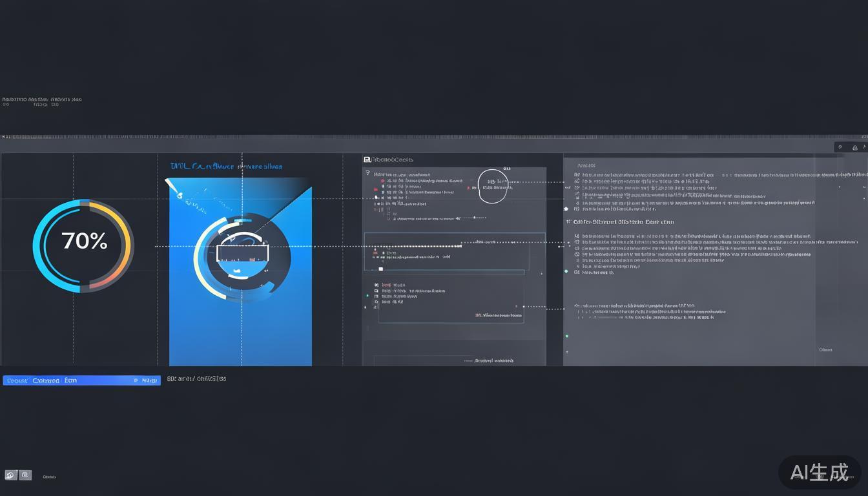Click the document icon beside the middle panel title
The height and width of the screenshot is (496, 868).
[x=367, y=160]
